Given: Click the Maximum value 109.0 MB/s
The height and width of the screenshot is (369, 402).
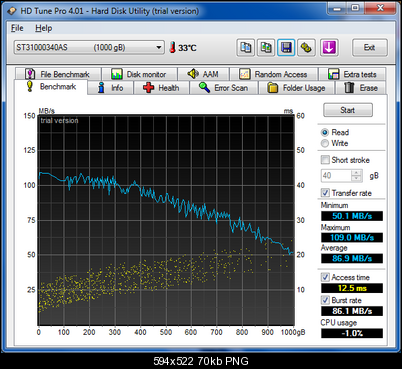Looking at the screenshot, I should 352,237.
